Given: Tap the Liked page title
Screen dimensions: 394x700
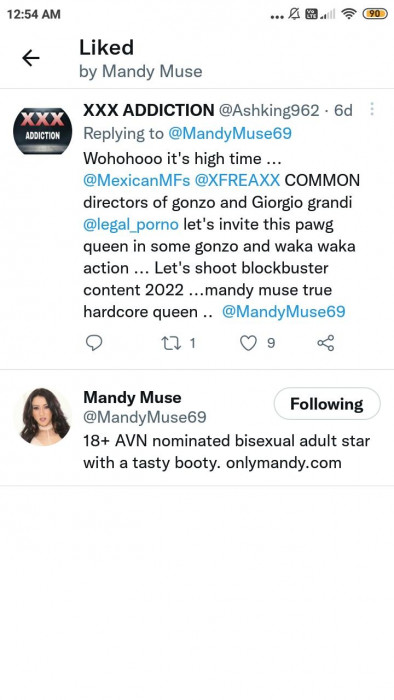Looking at the screenshot, I should tap(106, 47).
